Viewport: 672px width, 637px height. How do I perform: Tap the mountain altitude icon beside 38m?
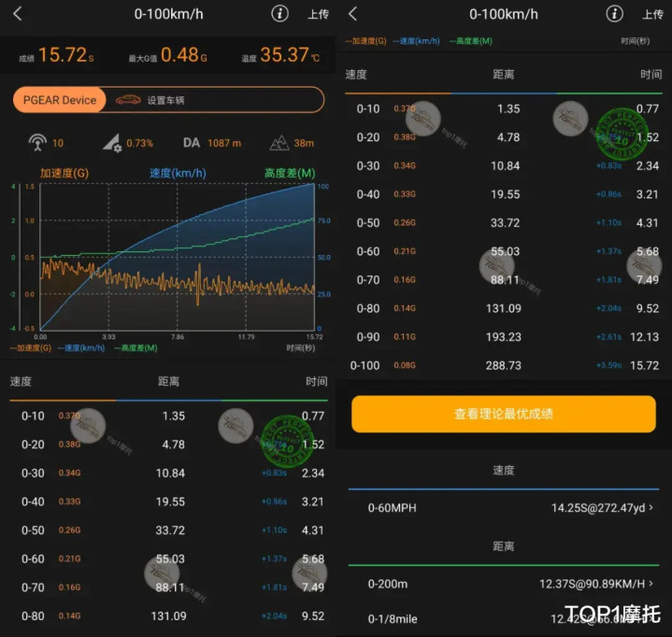point(279,143)
